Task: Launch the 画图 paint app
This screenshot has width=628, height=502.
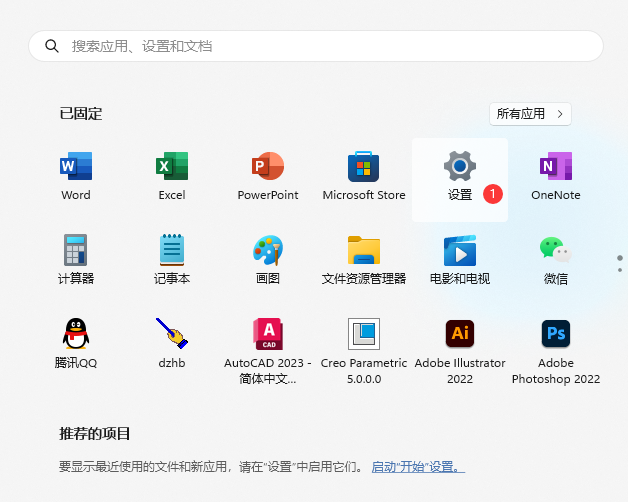Action: pyautogui.click(x=268, y=260)
